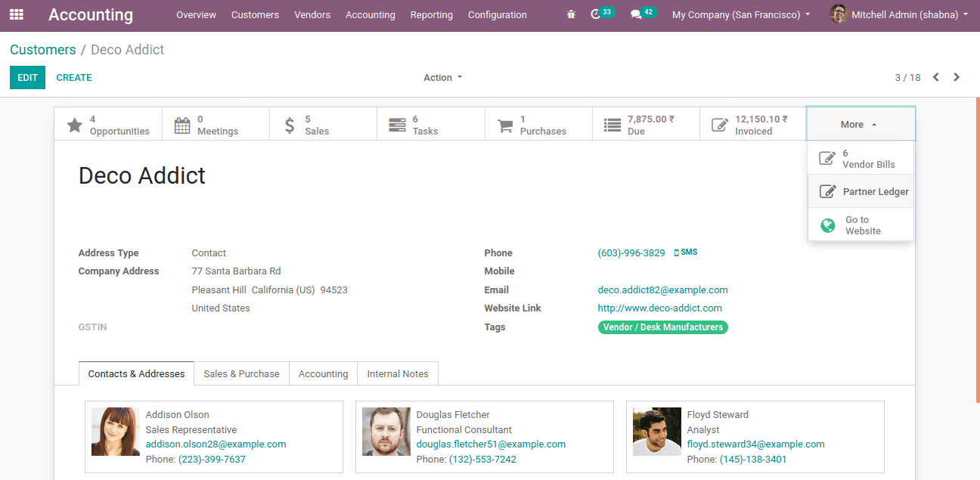980x480 pixels.
Task: Click the 5 Sales stat label
Action: pyautogui.click(x=317, y=125)
